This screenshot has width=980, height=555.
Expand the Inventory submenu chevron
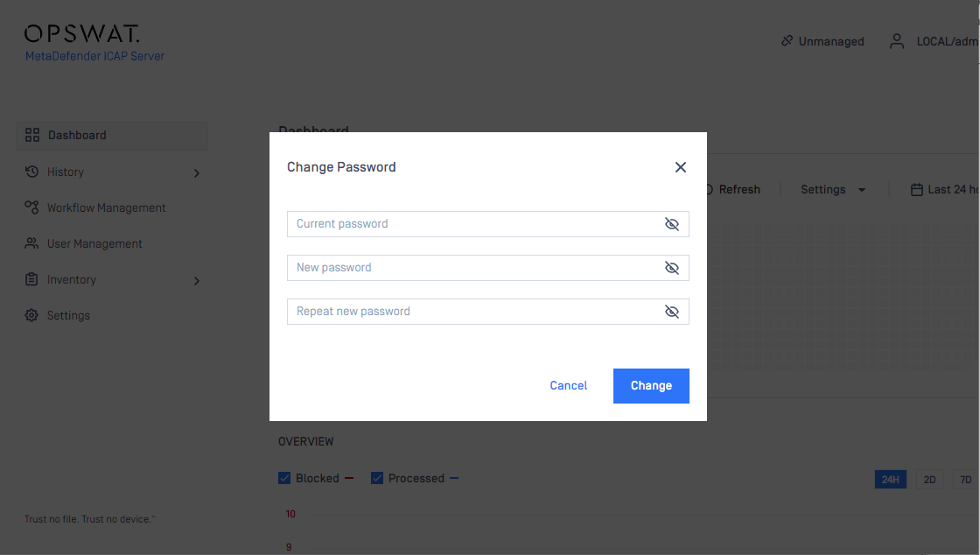pos(197,281)
